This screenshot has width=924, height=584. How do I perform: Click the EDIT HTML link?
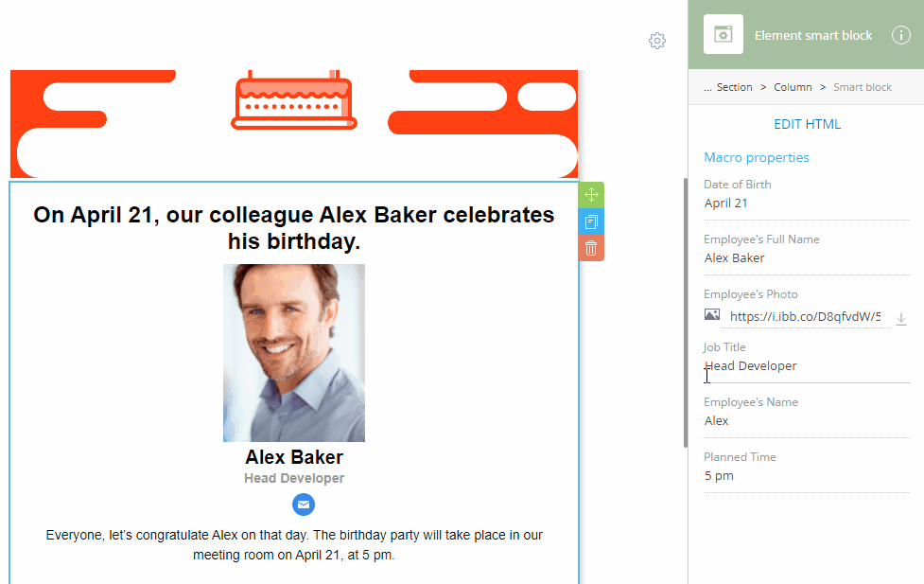pyautogui.click(x=807, y=124)
